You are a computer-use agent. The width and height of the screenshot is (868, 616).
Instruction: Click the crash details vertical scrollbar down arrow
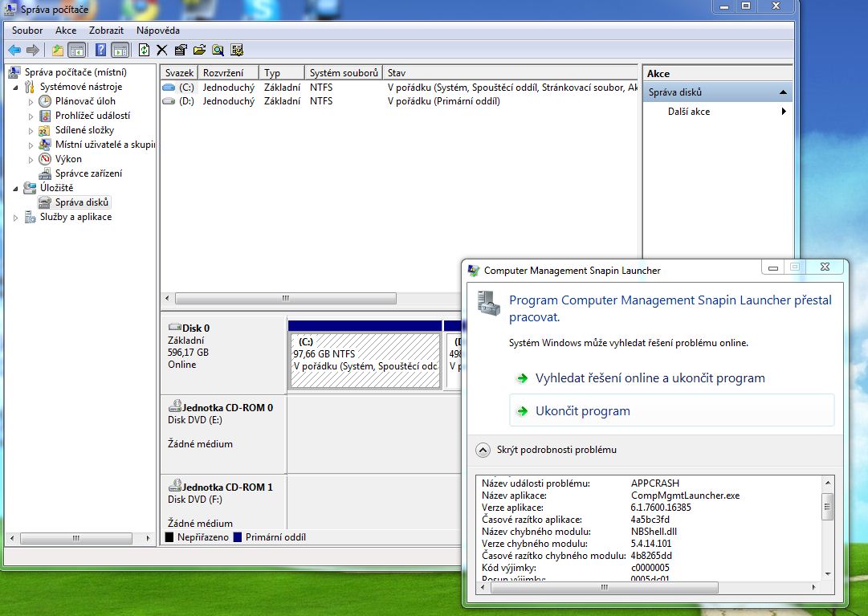click(828, 574)
